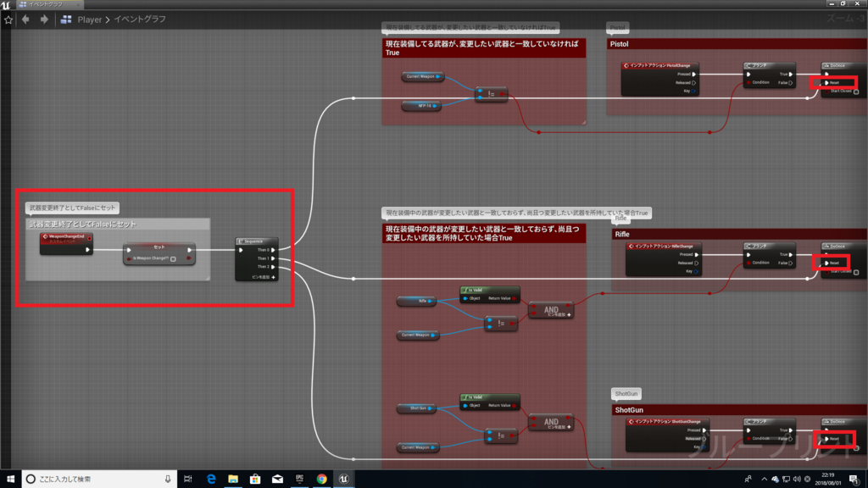Click the 現在装備してる武器が comment header
Image resolution: width=868 pixels, height=488 pixels.
[483, 48]
